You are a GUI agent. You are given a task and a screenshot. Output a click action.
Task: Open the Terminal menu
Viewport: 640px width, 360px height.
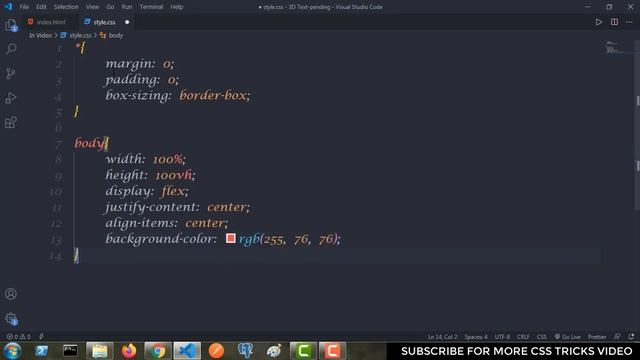click(x=151, y=7)
